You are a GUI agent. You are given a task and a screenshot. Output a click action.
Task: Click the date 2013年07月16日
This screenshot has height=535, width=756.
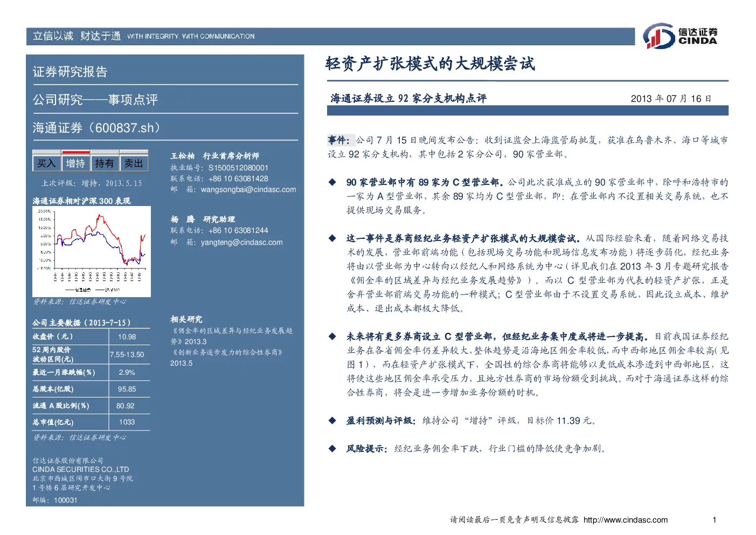[x=671, y=99]
